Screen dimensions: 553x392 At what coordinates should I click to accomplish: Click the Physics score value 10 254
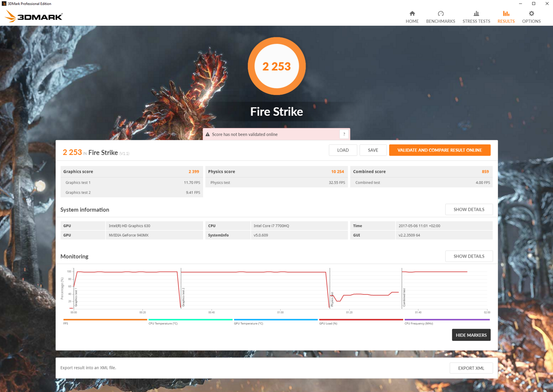pyautogui.click(x=337, y=171)
